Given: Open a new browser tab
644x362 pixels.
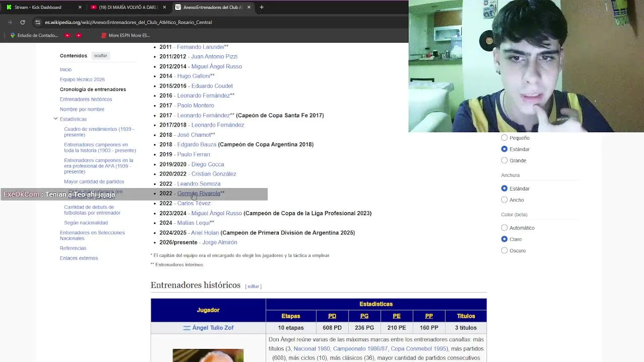Looking at the screenshot, I should click(x=261, y=7).
